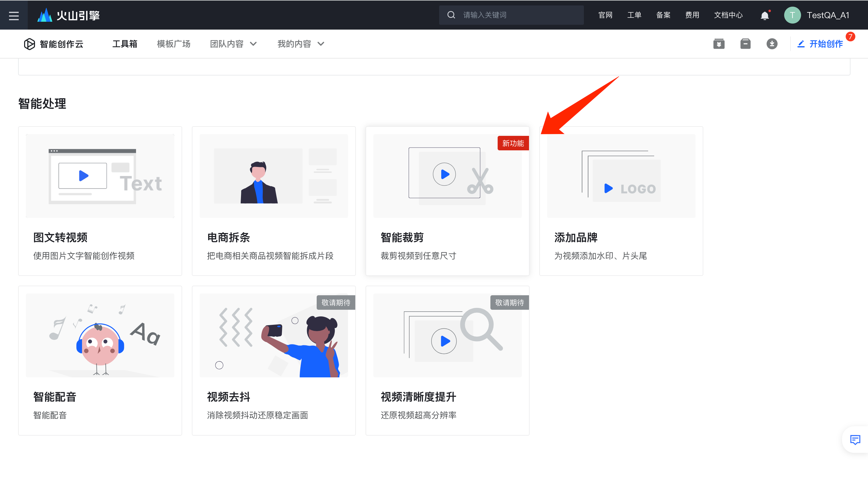
Task: Click the 图文转视频 title
Action: click(60, 237)
